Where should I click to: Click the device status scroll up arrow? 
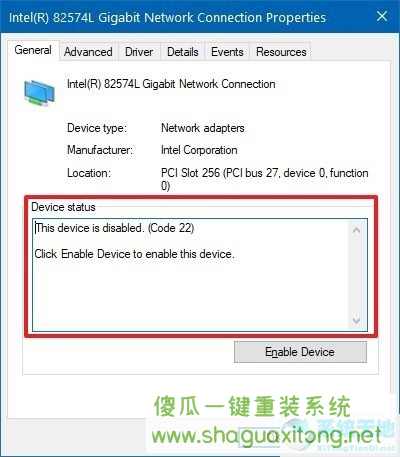tap(356, 230)
